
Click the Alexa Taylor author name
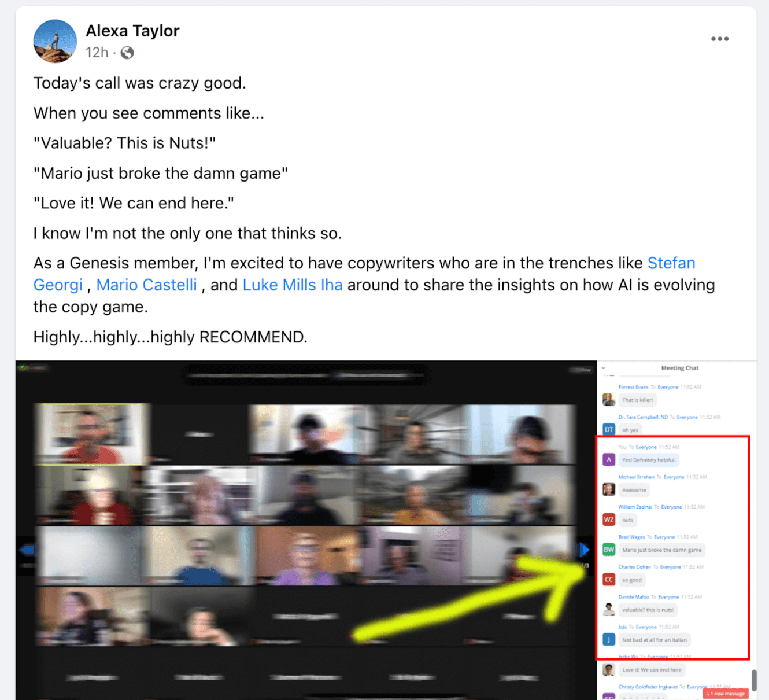point(132,31)
